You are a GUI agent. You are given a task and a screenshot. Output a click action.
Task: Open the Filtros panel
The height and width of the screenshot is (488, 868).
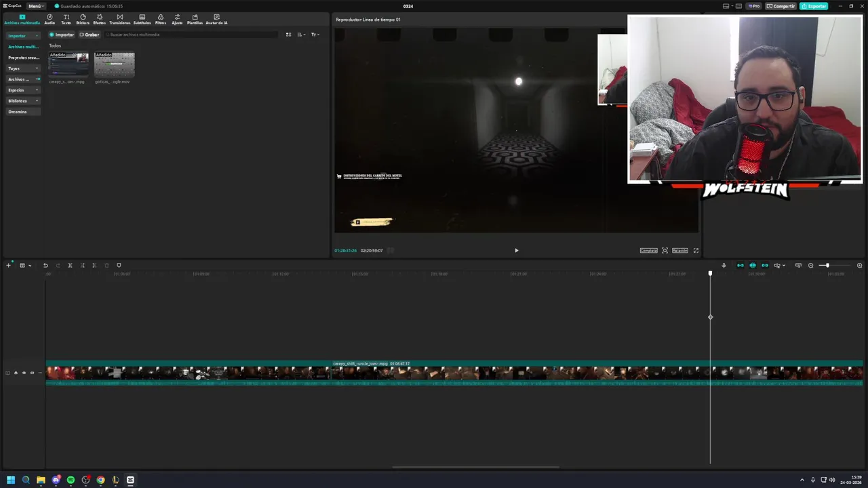point(161,20)
